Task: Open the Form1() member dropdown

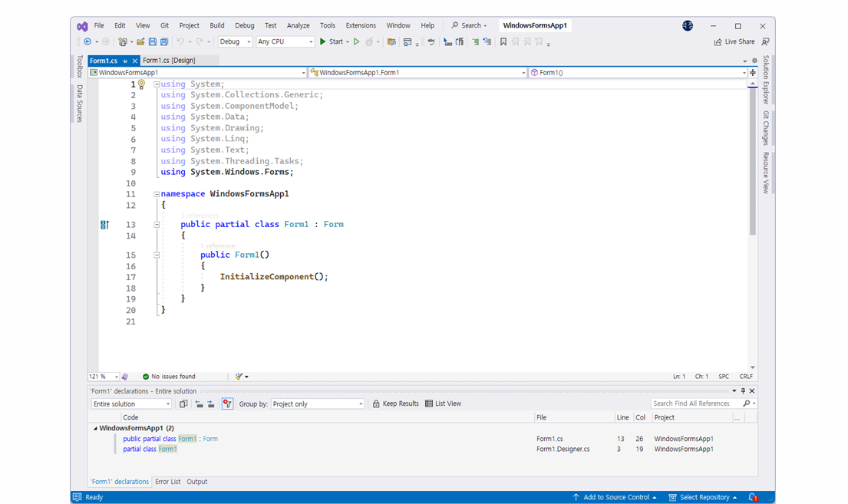Action: pos(638,72)
